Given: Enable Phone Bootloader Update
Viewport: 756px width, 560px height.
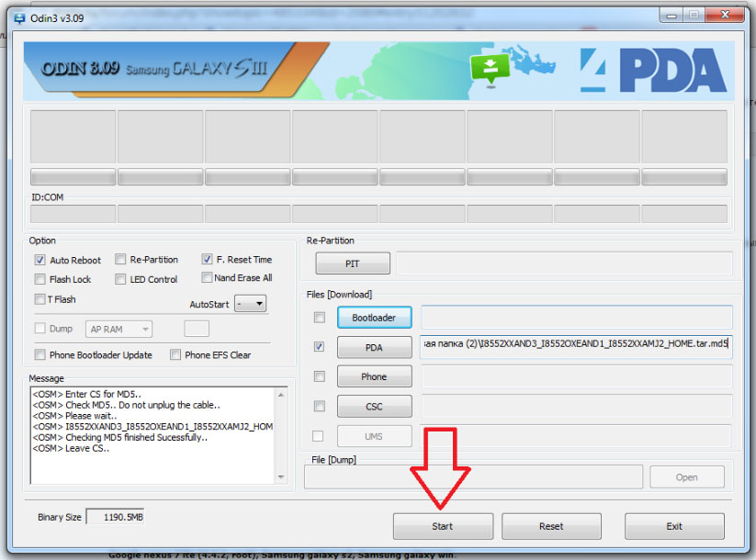Looking at the screenshot, I should [39, 355].
